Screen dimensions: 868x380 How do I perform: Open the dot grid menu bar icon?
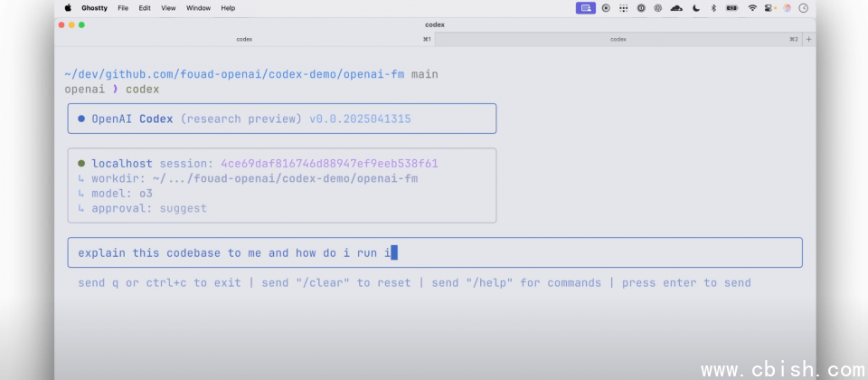pyautogui.click(x=623, y=8)
